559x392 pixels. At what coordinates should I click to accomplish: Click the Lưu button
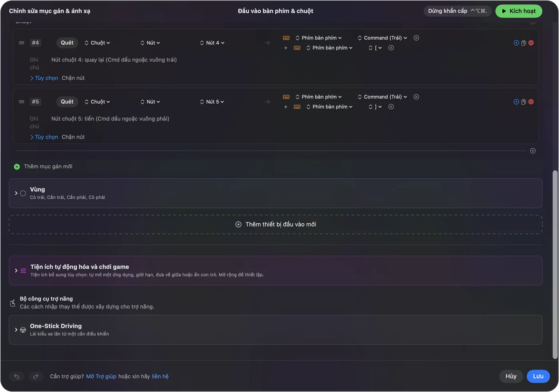click(538, 376)
